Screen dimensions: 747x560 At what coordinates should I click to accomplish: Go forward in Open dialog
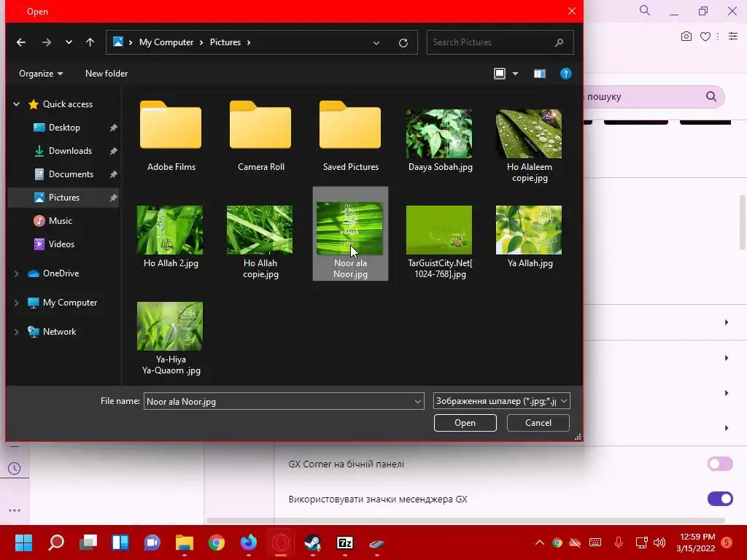point(46,42)
